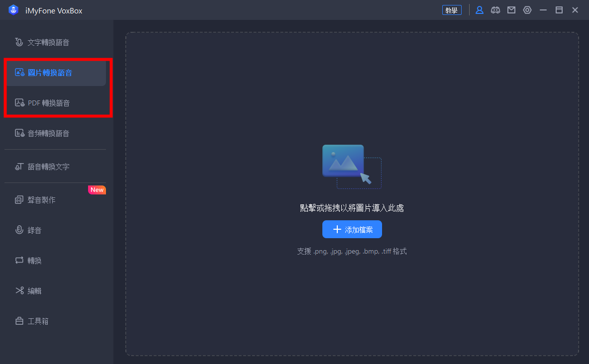Click the image placeholder illustration in drop area
Screen dimensions: 589x364
tap(352, 167)
